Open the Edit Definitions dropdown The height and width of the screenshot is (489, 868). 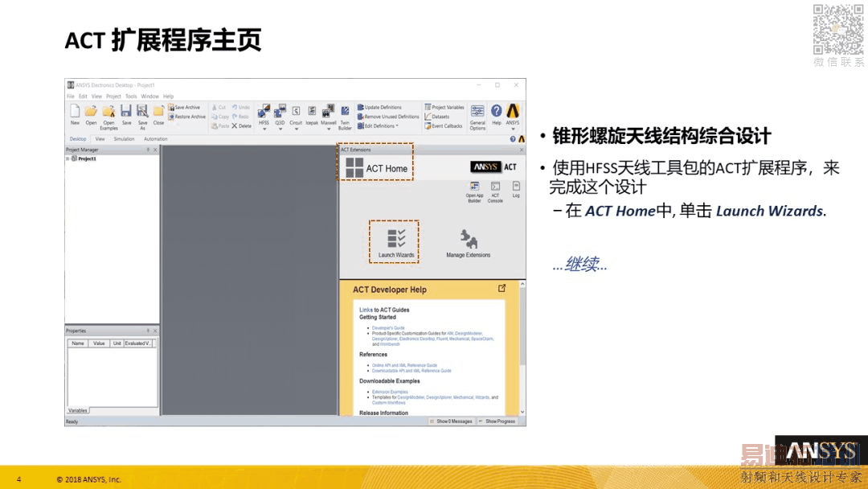pos(378,125)
